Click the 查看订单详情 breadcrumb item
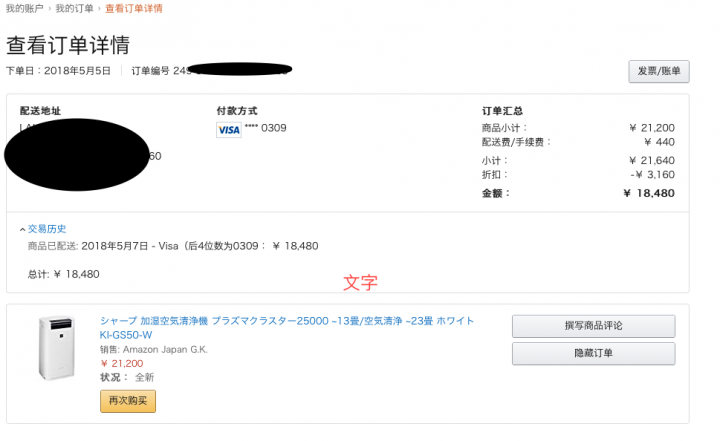Screen dimensions: 720x441 click(134, 9)
